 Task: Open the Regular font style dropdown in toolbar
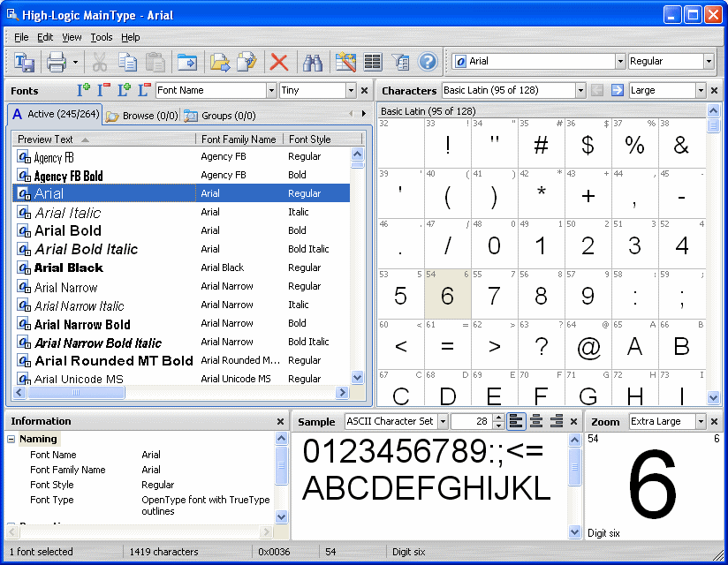709,61
